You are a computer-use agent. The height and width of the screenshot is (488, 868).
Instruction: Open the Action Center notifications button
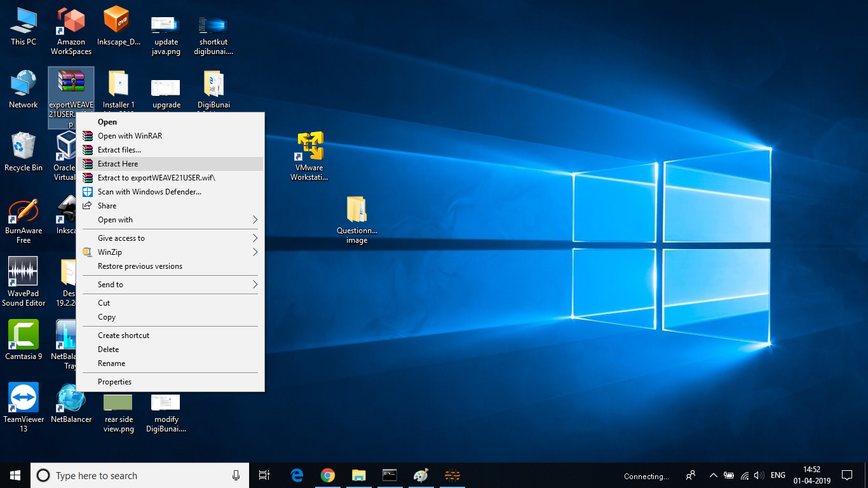[846, 475]
